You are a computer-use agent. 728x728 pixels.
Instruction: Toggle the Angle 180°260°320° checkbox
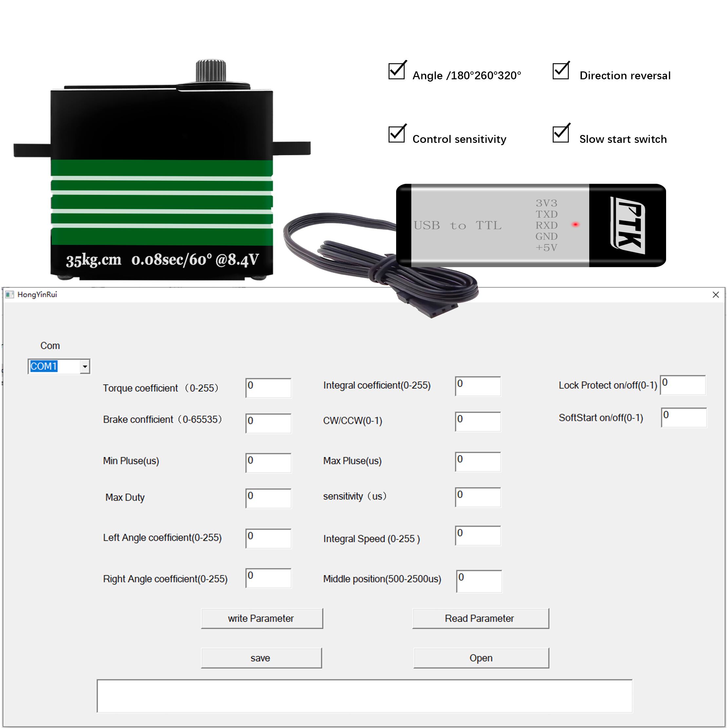tap(396, 71)
